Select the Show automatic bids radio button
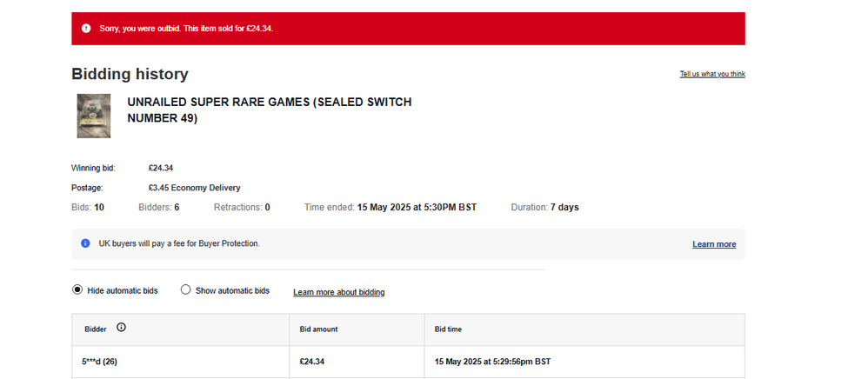Screen dimensions: 868x379 185,290
